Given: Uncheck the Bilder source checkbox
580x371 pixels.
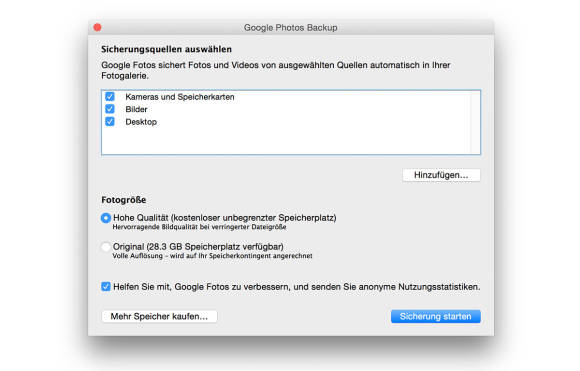Looking at the screenshot, I should (109, 109).
